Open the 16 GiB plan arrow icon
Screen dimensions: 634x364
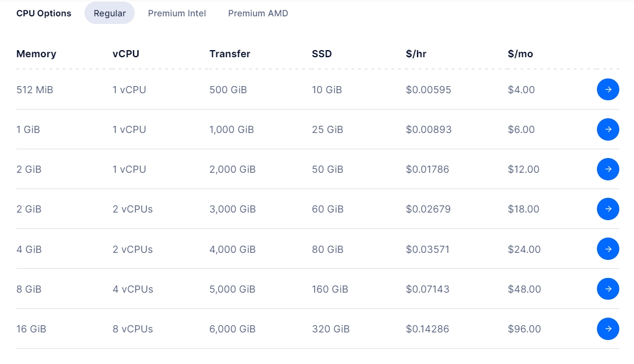(x=608, y=329)
